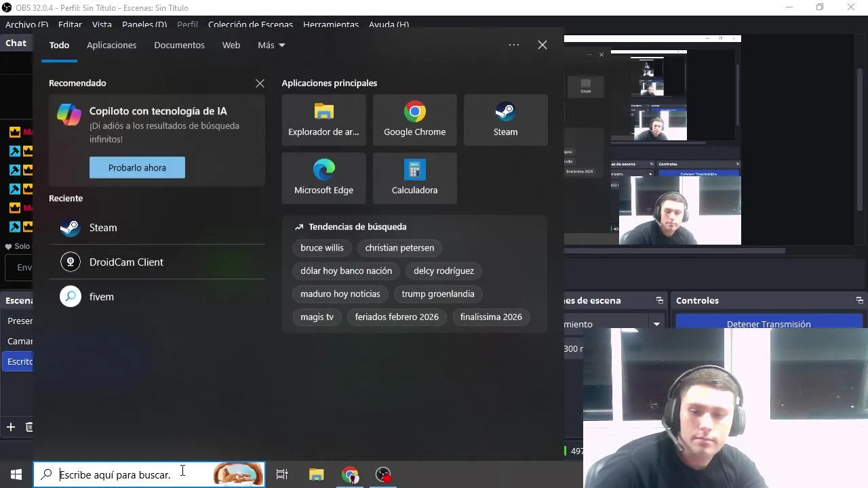Open Steam tile in Aplicaciones principales

tap(505, 120)
